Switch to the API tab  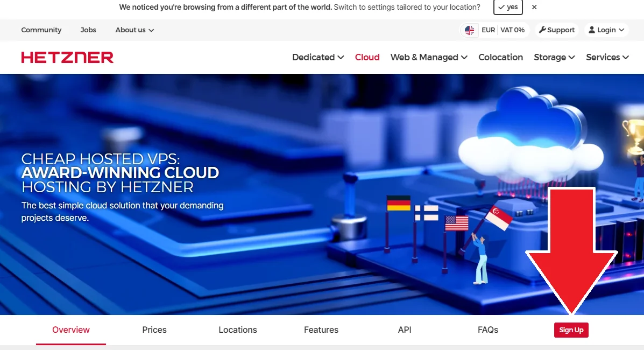coord(405,330)
